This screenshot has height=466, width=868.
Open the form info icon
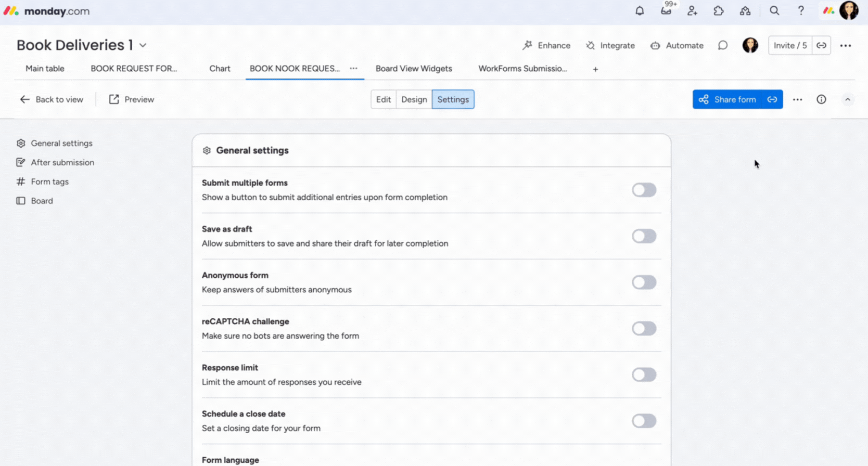click(x=821, y=99)
